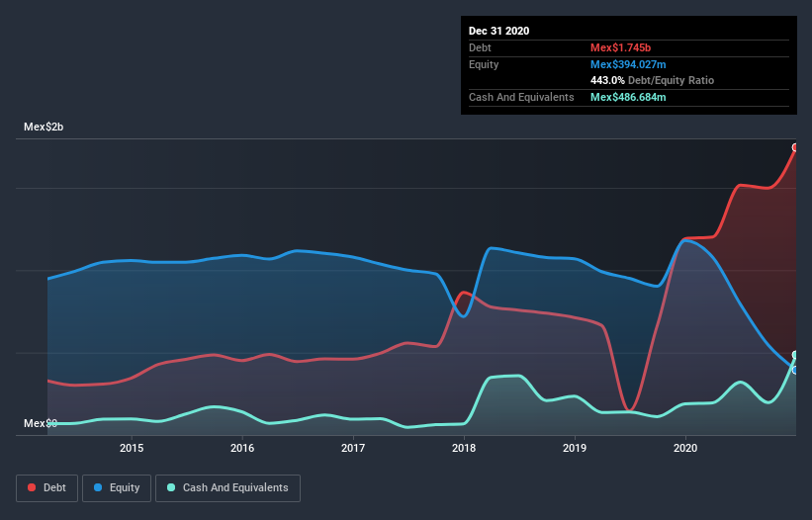Click the Cash And Equivalents tooltip label
The height and width of the screenshot is (520, 812).
pyautogui.click(x=521, y=97)
